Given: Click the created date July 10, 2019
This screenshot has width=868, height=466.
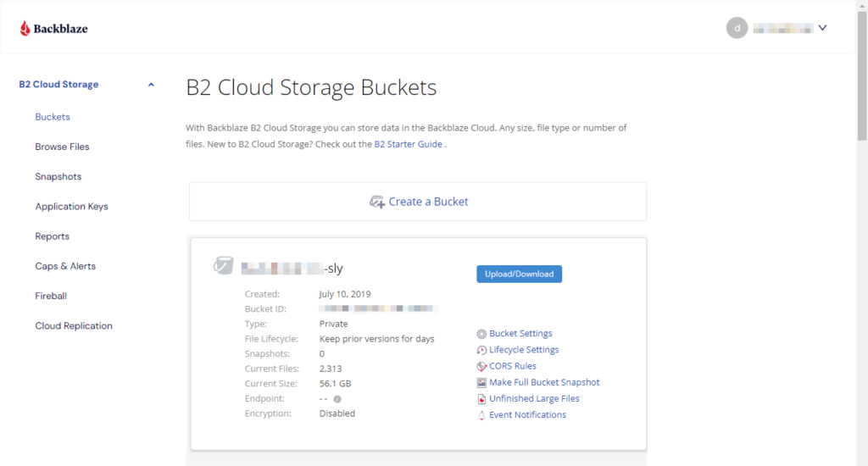Looking at the screenshot, I should click(345, 294).
